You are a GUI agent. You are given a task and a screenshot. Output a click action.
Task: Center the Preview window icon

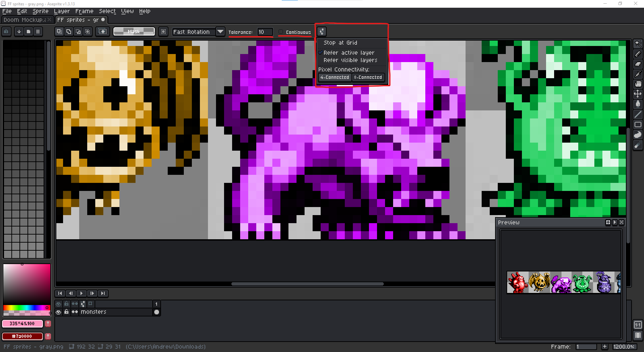(608, 222)
